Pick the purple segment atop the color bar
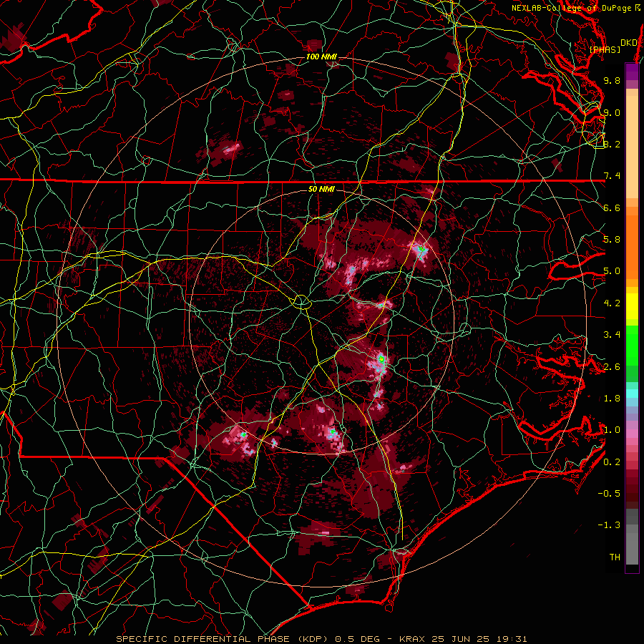 point(632,72)
